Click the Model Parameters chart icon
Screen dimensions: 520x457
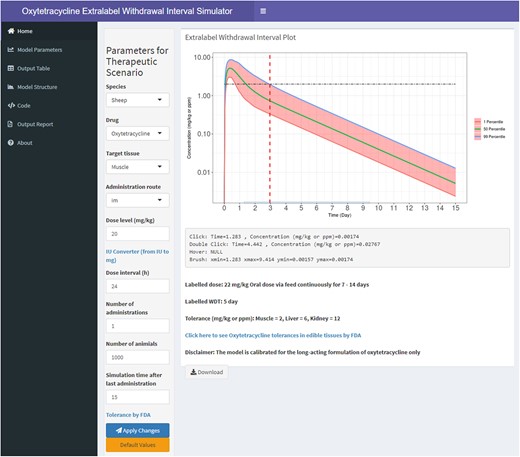point(11,50)
